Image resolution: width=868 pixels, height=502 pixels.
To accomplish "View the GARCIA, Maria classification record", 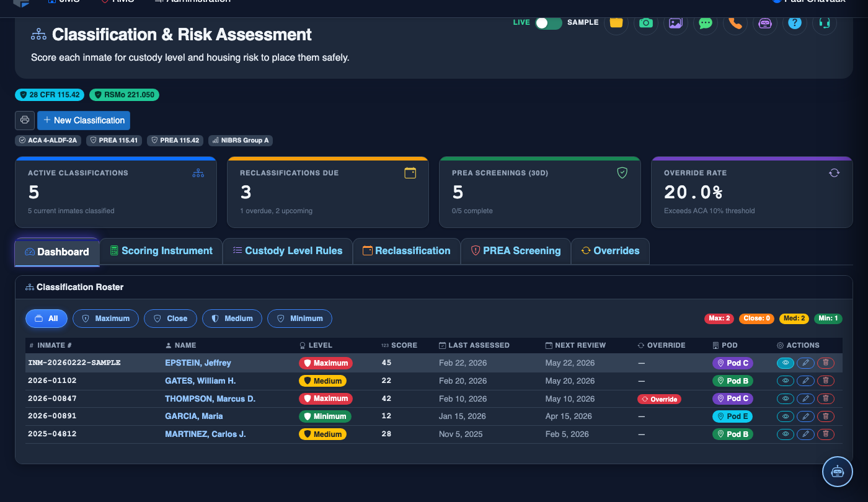I will pyautogui.click(x=786, y=416).
